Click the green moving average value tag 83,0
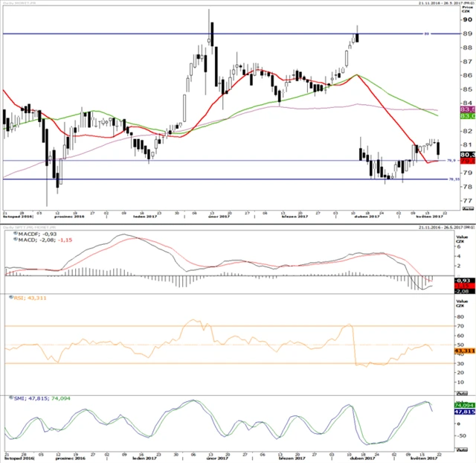 (468, 116)
